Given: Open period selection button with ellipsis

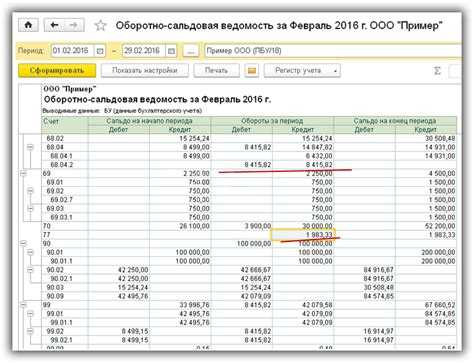Looking at the screenshot, I should [191, 51].
